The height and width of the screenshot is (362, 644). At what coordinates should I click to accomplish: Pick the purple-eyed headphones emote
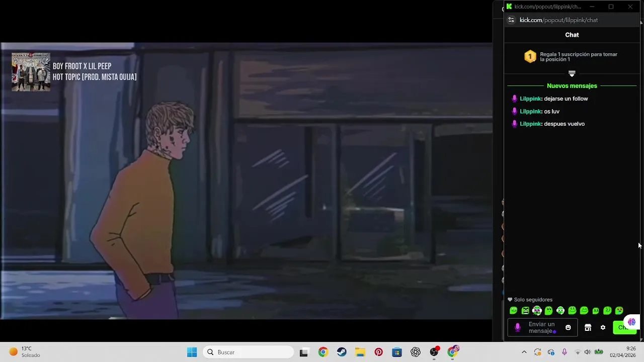click(537, 311)
